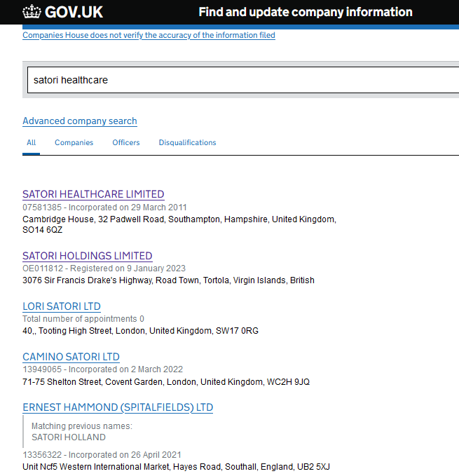
Task: Switch to the Officers tab
Action: pos(126,142)
